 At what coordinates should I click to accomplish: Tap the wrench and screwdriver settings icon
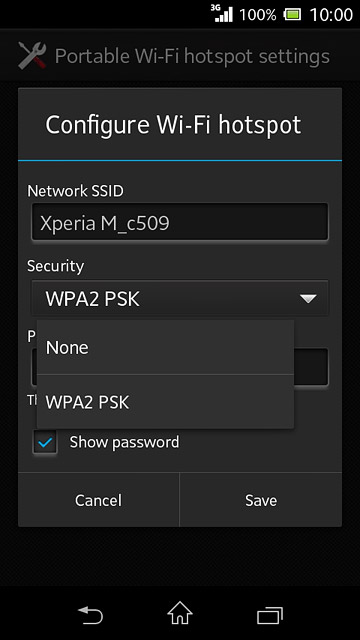click(x=32, y=56)
